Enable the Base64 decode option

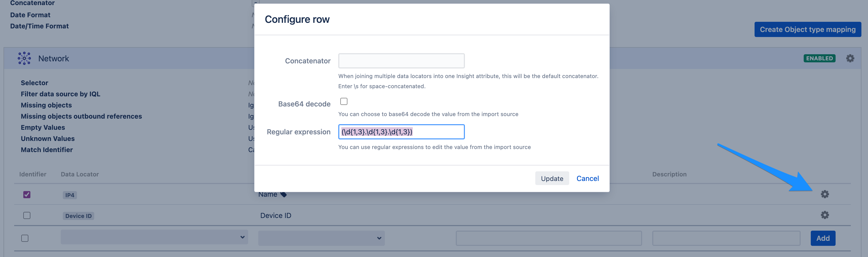point(344,101)
